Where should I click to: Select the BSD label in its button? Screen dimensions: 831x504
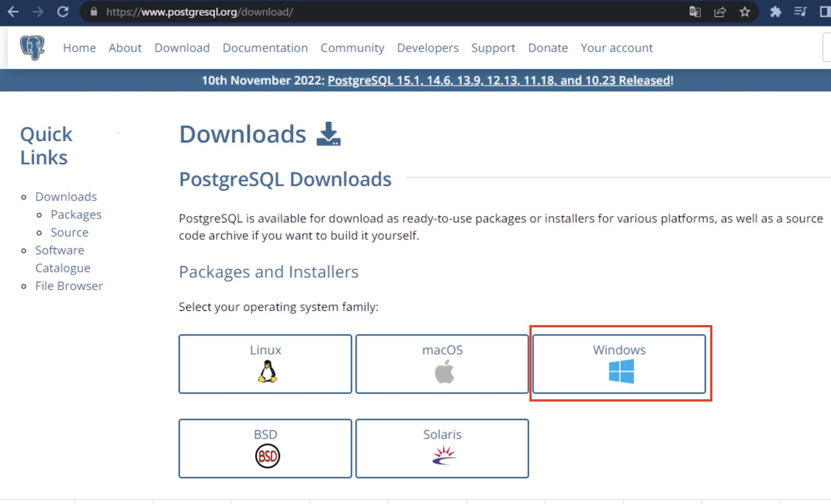pos(265,435)
